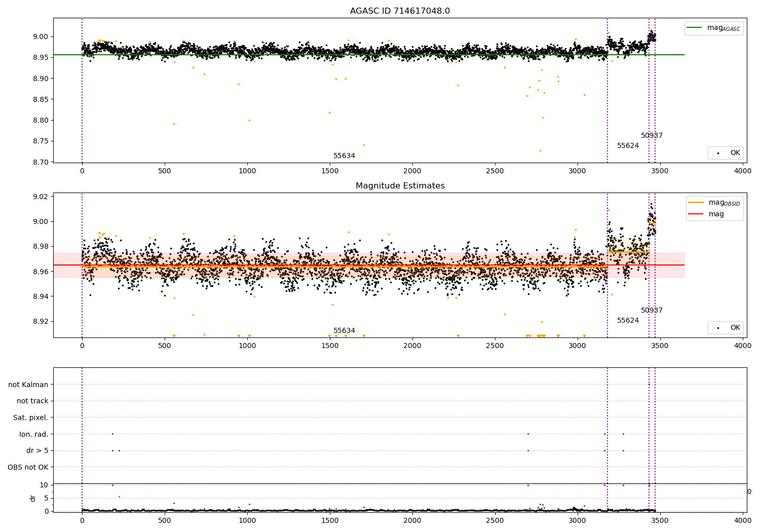Click the 50937 label in top plot
The image size is (760, 532).
pos(652,136)
